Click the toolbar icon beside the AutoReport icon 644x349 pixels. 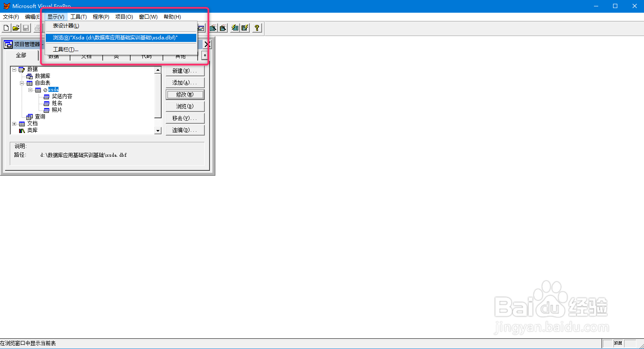[235, 28]
